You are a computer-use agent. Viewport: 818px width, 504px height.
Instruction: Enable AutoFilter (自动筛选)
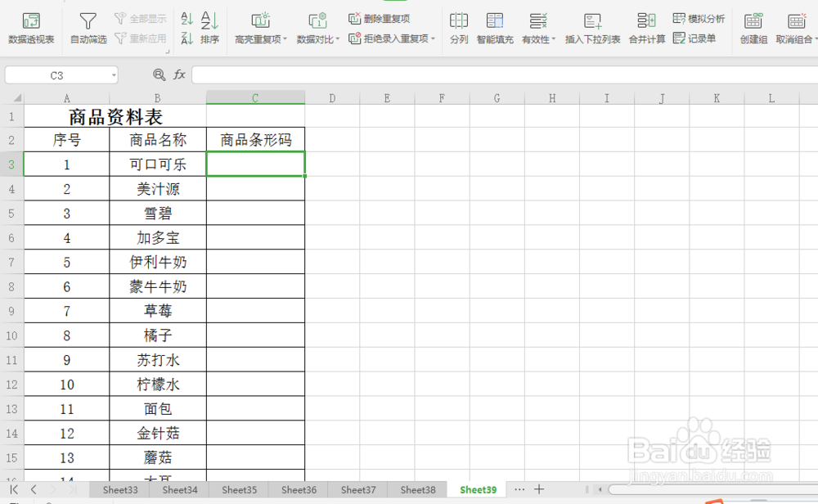point(88,25)
